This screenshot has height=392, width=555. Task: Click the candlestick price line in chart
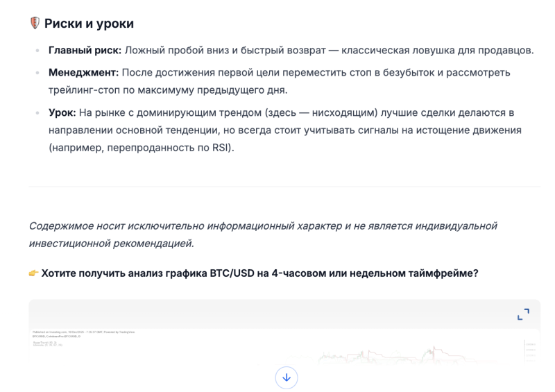[416, 355]
